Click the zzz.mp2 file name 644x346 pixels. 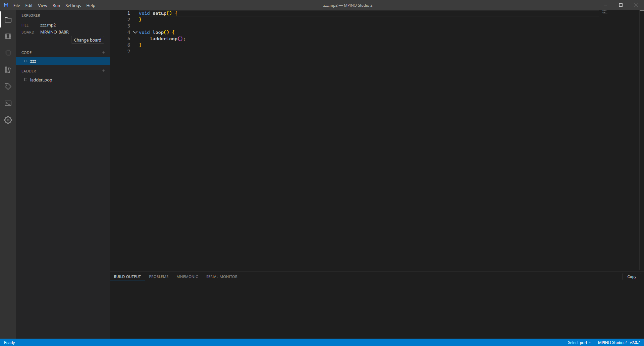pyautogui.click(x=48, y=25)
